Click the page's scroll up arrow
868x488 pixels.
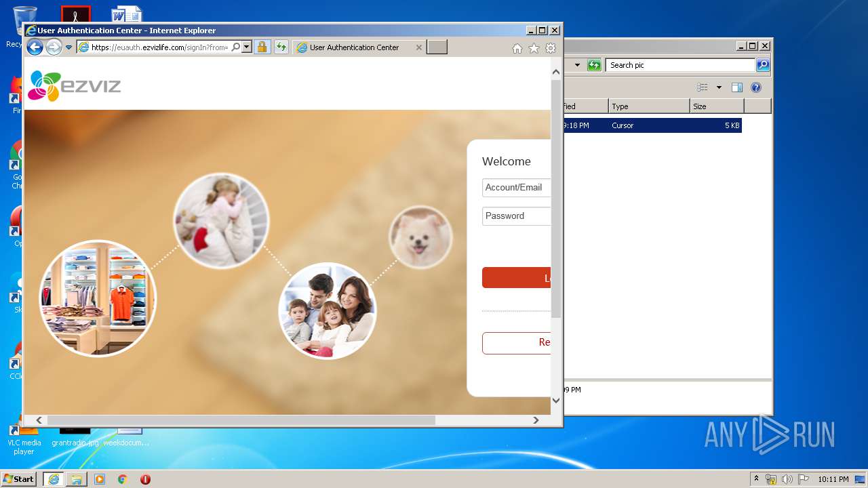(x=556, y=72)
